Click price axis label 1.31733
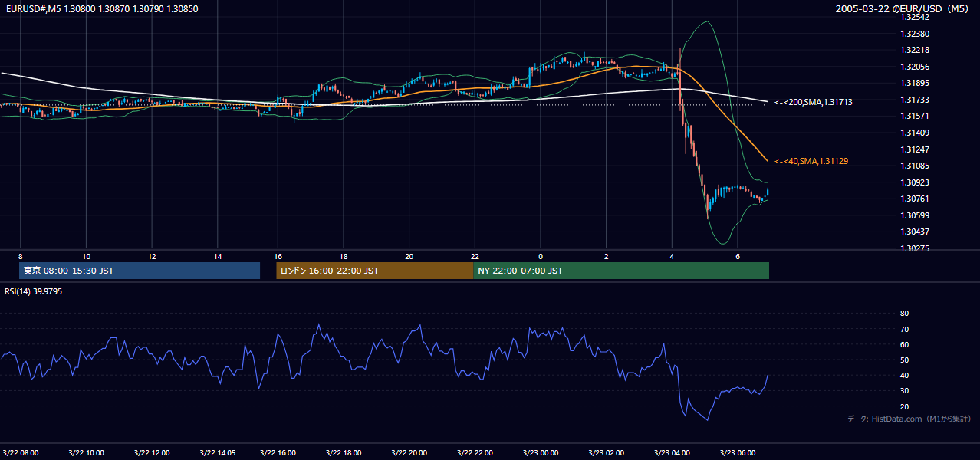The width and height of the screenshot is (980, 460). (x=915, y=100)
